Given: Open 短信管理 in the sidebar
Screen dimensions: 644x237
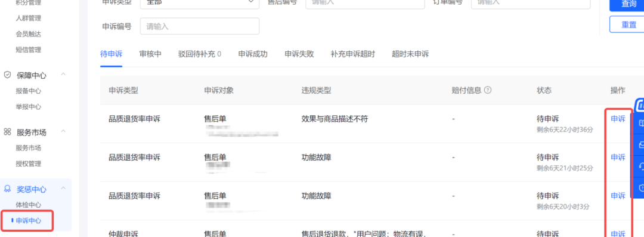Looking at the screenshot, I should tap(29, 50).
